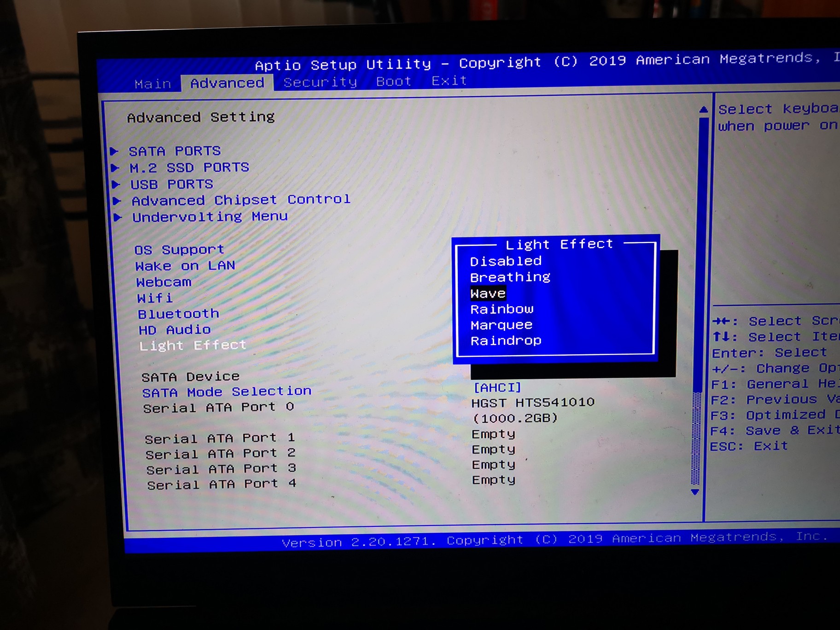Click the SATA Device heading
Screen dimensions: 840x630
pos(190,377)
